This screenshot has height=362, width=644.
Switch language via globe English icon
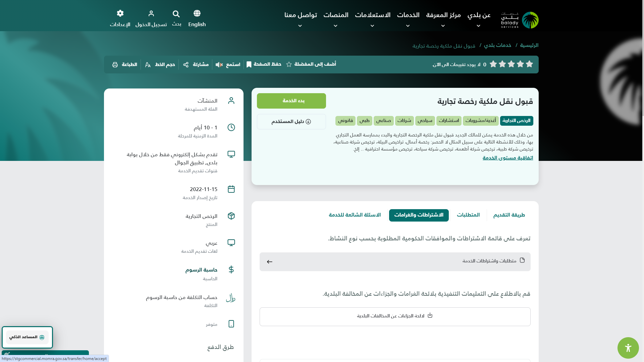pyautogui.click(x=197, y=13)
